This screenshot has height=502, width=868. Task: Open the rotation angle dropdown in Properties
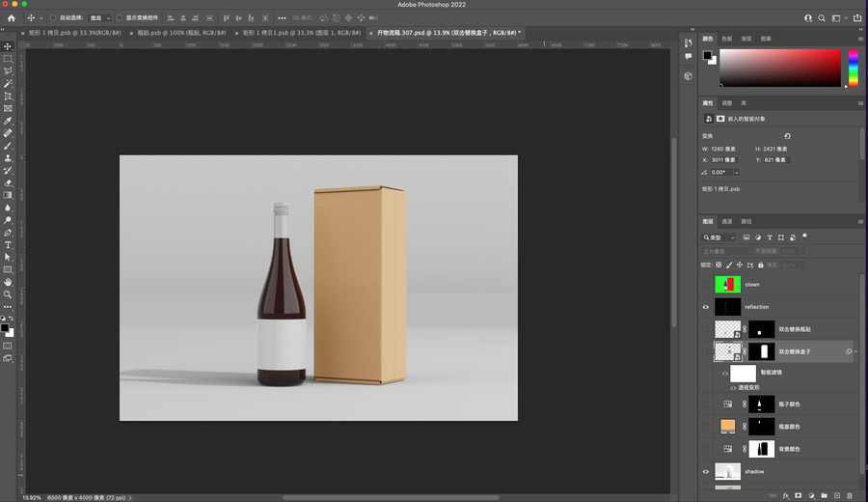click(737, 172)
